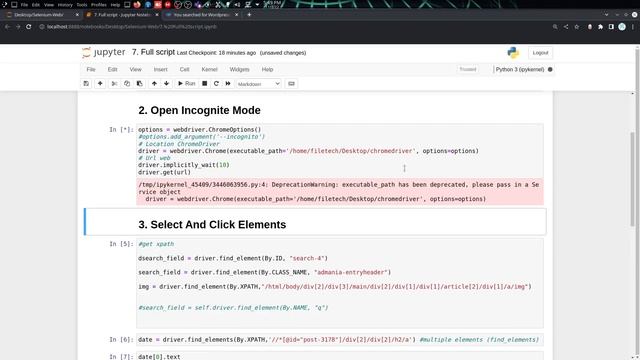Open the Jupyter Edit menu
640x360 pixels.
113,69
